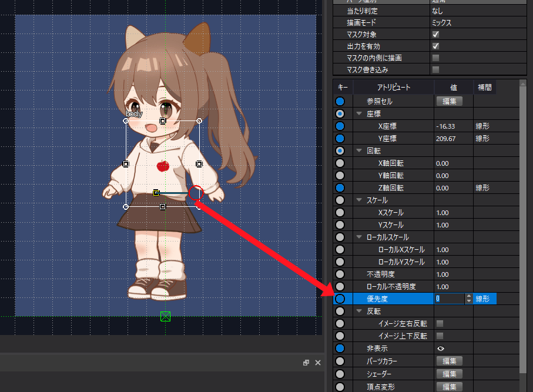
Task: Toggle the key circle for X座標
Action: pyautogui.click(x=340, y=126)
